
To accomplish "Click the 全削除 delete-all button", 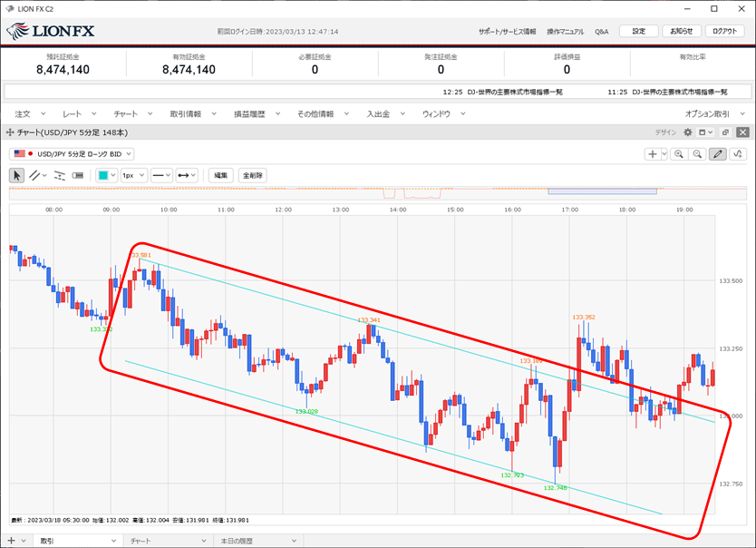I will coord(253,176).
